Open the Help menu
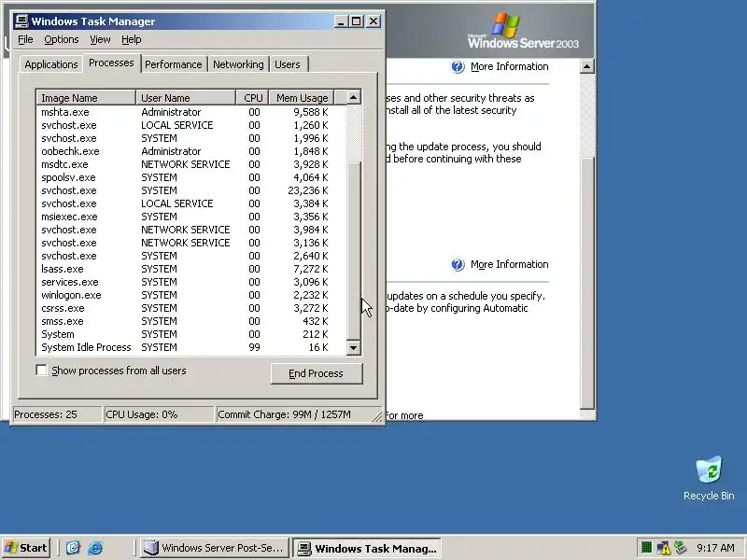The width and height of the screenshot is (747, 560). [x=131, y=39]
